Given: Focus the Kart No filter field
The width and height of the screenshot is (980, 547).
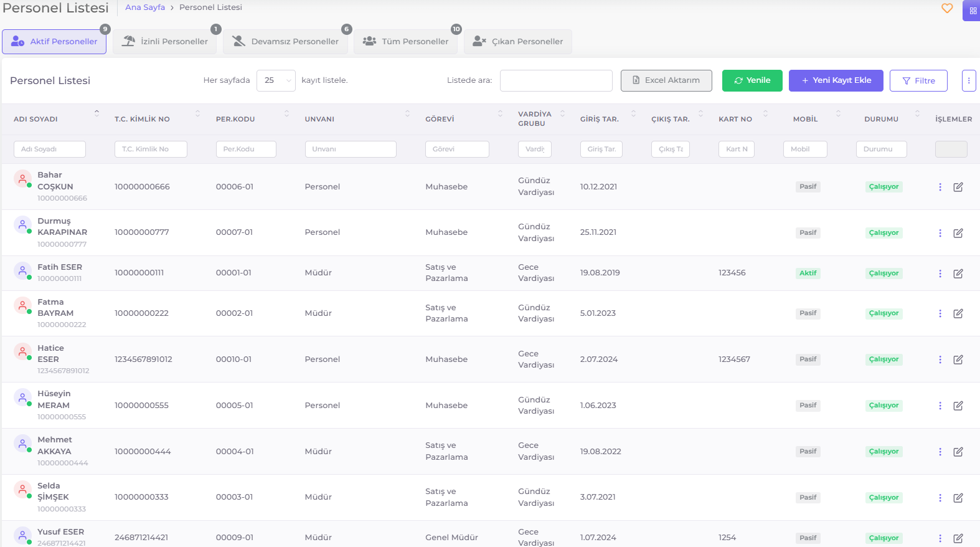Looking at the screenshot, I should pos(737,149).
